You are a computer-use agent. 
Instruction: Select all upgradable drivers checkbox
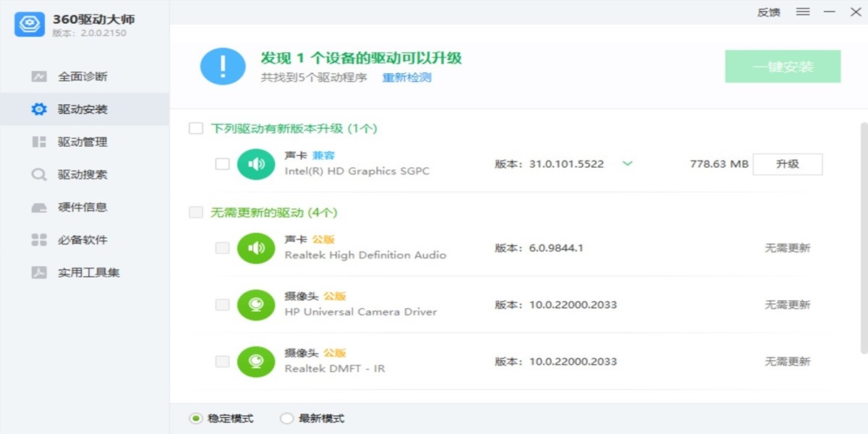pos(195,128)
